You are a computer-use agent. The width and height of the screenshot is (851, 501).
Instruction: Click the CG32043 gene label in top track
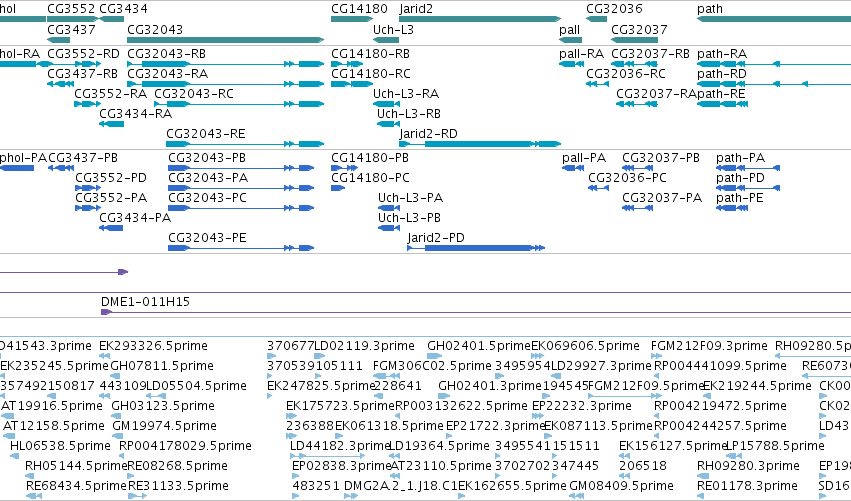(x=155, y=29)
